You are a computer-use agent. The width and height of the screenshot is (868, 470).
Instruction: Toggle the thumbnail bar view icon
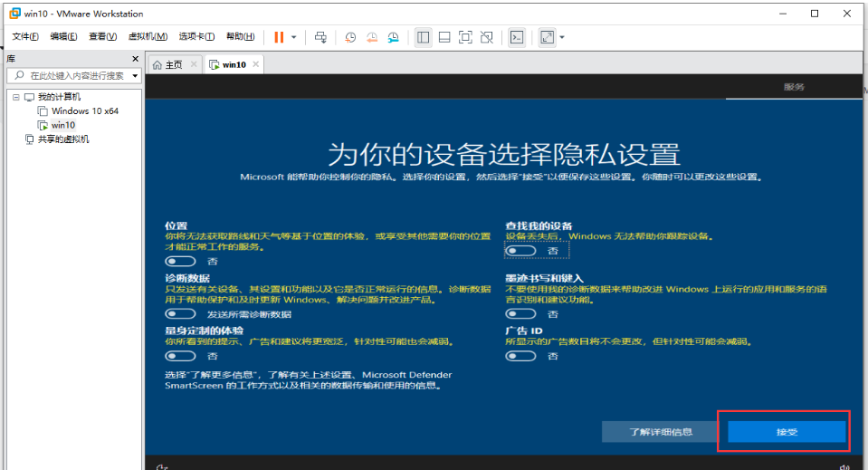[444, 37]
